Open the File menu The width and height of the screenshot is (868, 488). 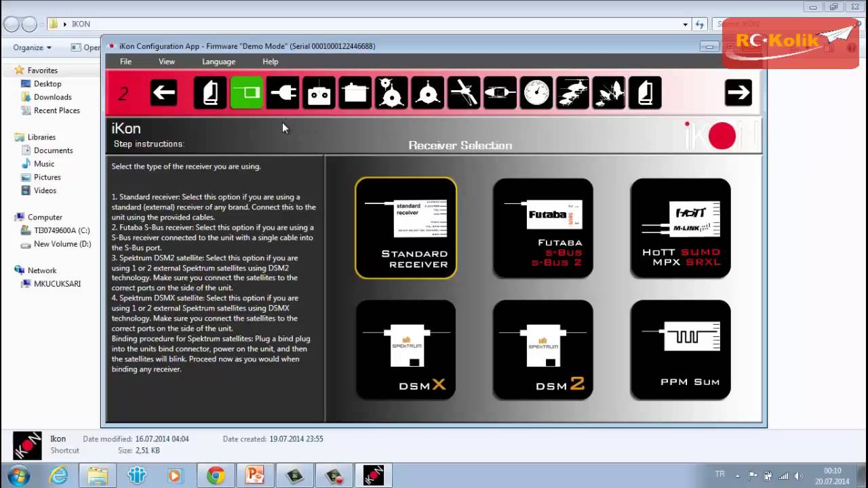pyautogui.click(x=125, y=62)
